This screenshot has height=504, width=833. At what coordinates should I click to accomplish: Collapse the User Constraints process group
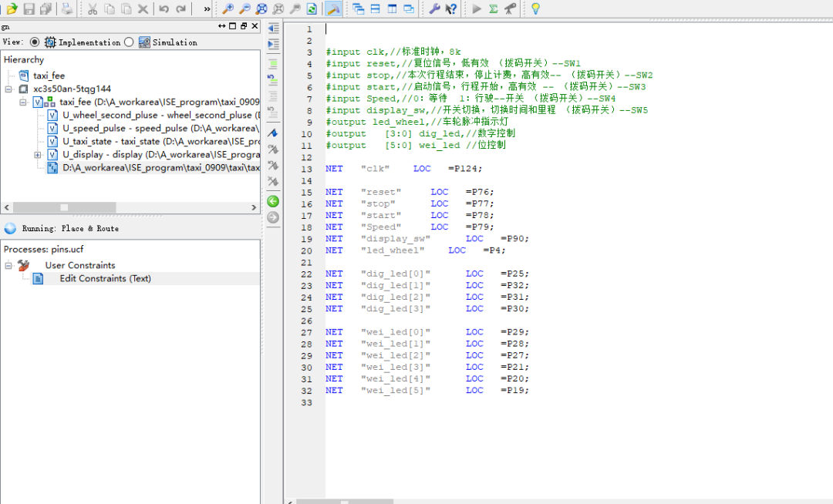[x=8, y=265]
